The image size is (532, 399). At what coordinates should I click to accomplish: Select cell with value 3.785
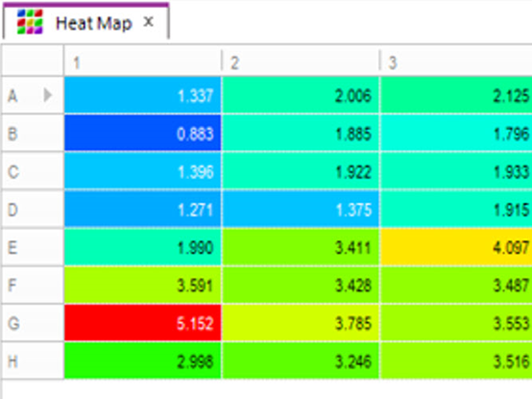tap(301, 323)
